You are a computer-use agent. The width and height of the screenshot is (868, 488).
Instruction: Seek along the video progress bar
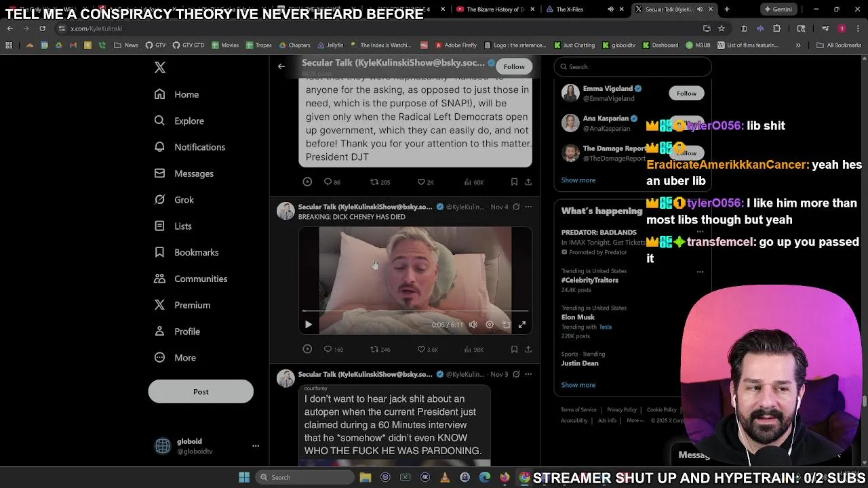pos(415,311)
